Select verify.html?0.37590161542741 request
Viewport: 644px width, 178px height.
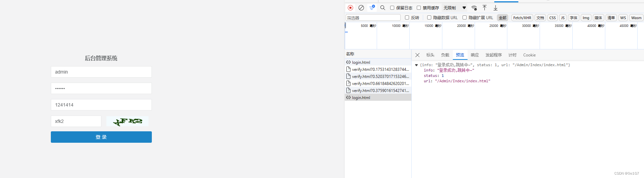[378, 91]
